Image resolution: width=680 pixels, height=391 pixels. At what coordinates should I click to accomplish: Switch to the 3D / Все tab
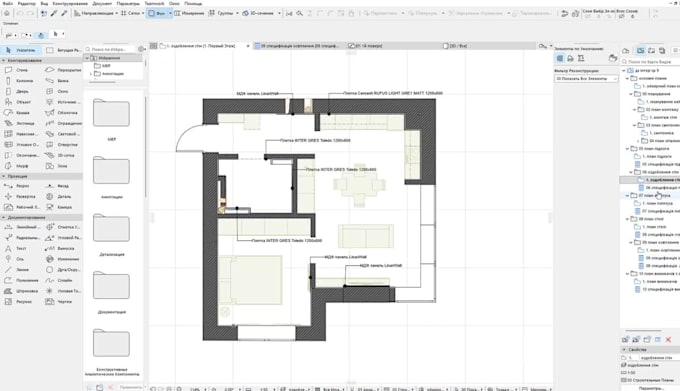(x=488, y=46)
